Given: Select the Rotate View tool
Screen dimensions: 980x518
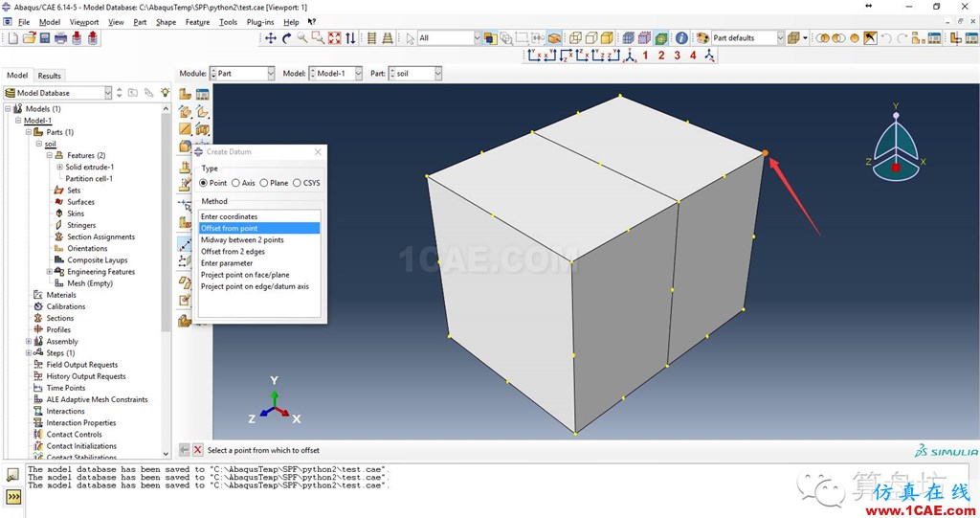Looking at the screenshot, I should [286, 39].
